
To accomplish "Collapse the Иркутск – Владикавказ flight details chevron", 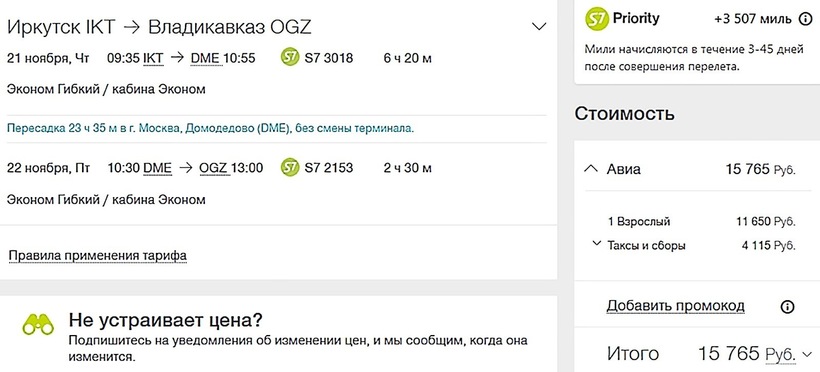I will (x=539, y=27).
